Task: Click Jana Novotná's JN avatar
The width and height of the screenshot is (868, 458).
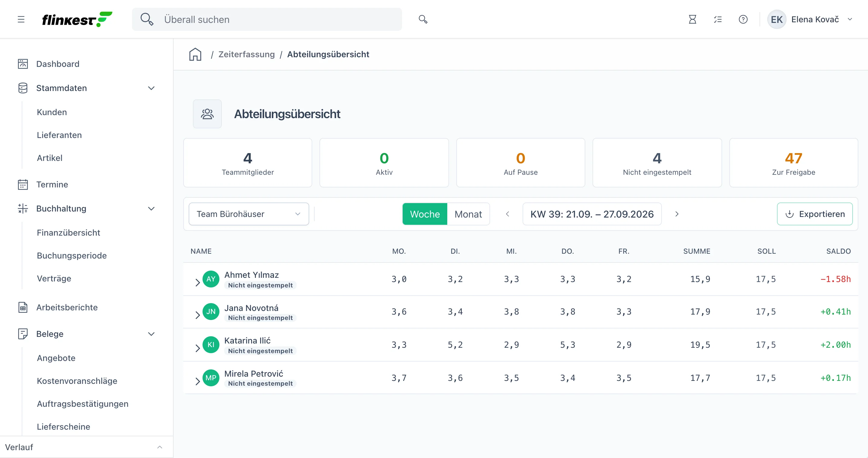Action: click(x=211, y=312)
